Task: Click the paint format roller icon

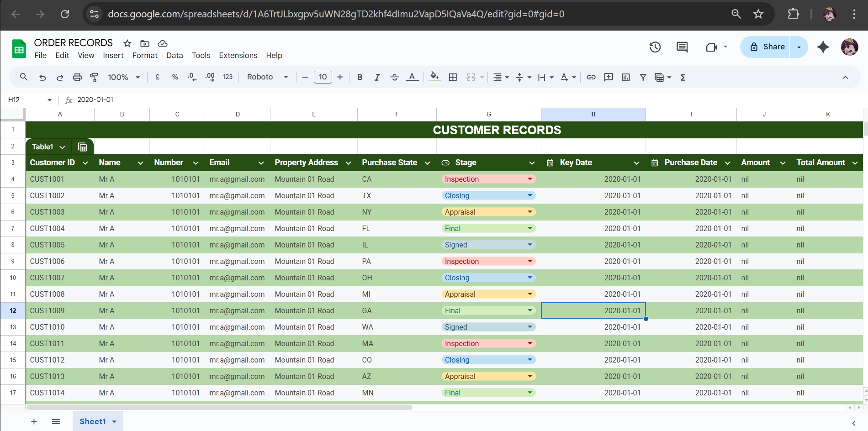Action: (94, 77)
